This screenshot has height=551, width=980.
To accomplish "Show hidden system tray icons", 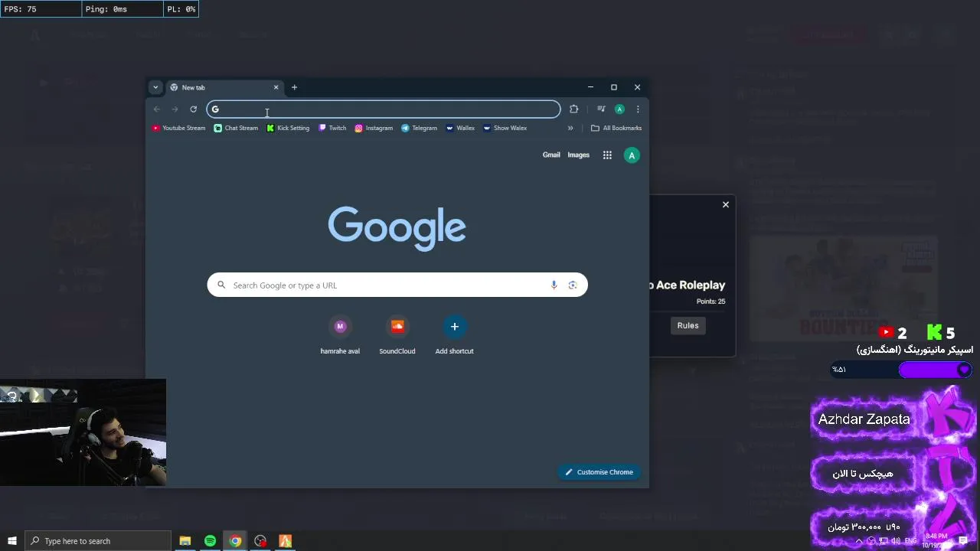I will 859,541.
